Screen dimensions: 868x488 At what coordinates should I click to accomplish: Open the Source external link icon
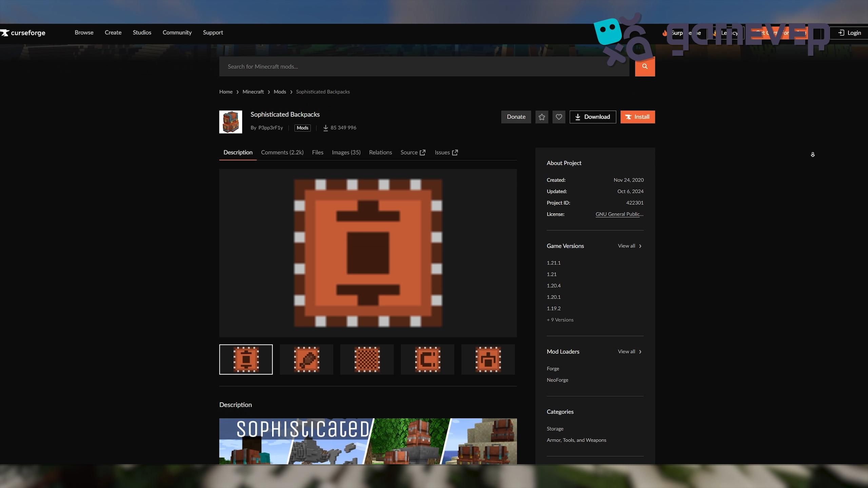(422, 152)
